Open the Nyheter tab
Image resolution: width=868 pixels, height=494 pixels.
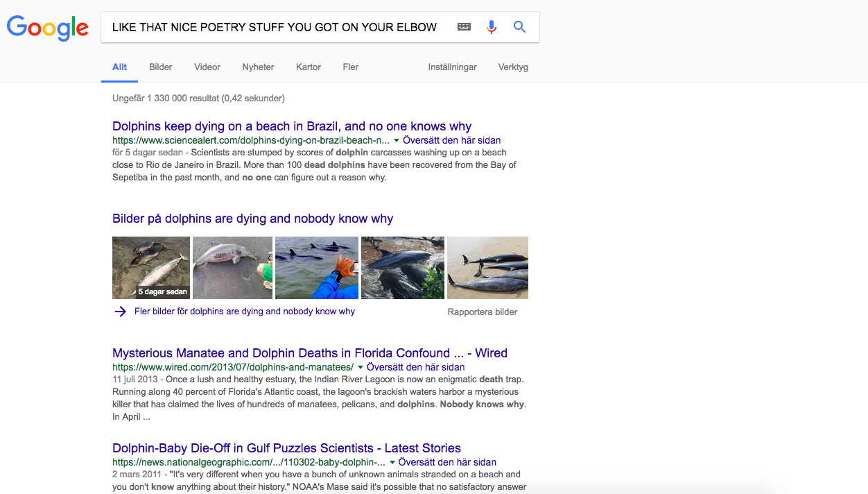click(258, 67)
